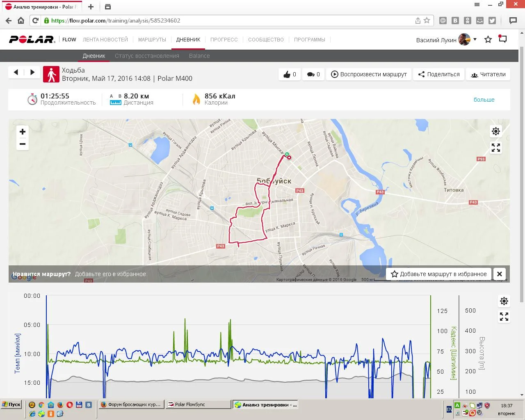
Task: Click the stopwatch duration icon
Action: 32,99
